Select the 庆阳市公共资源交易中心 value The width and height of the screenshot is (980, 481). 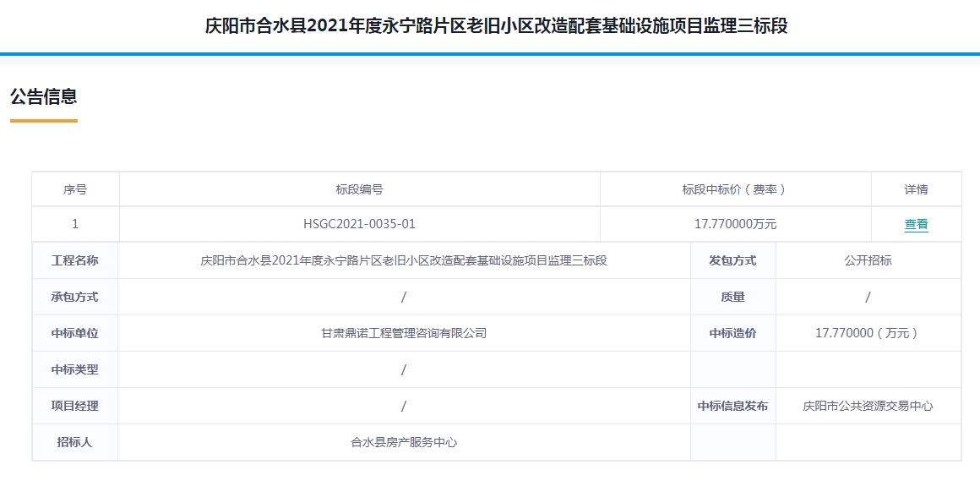(x=868, y=406)
